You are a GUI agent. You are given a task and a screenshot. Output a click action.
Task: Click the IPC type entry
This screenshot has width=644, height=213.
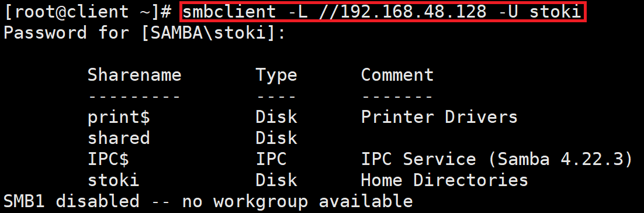(x=271, y=159)
